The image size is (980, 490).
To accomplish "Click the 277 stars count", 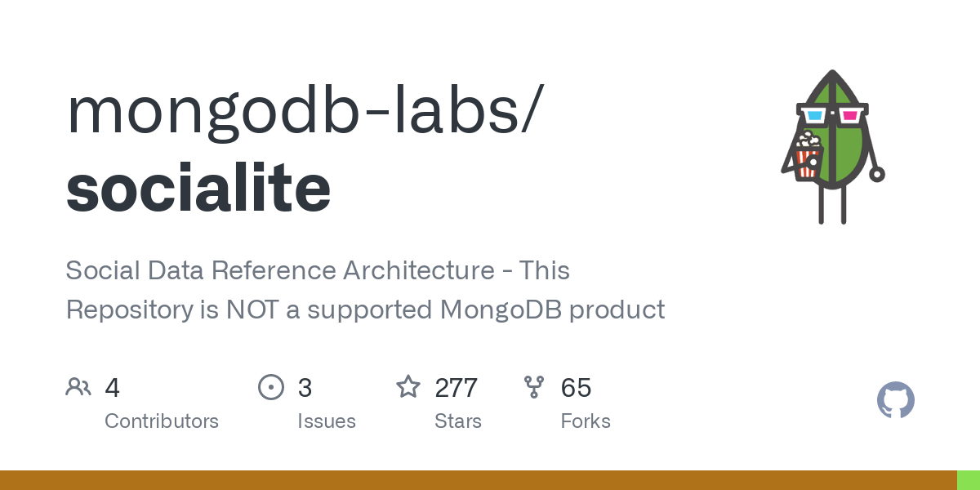I will [x=456, y=387].
